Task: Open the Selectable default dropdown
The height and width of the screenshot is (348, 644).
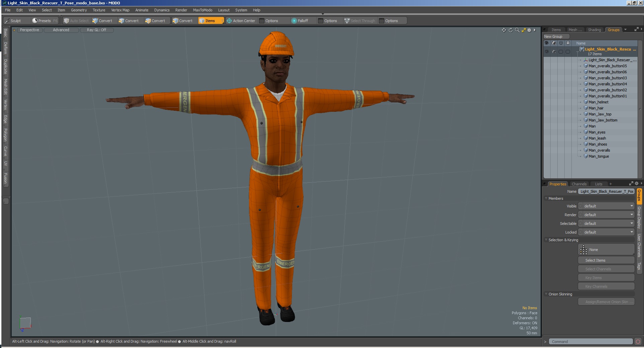Action: coord(609,224)
